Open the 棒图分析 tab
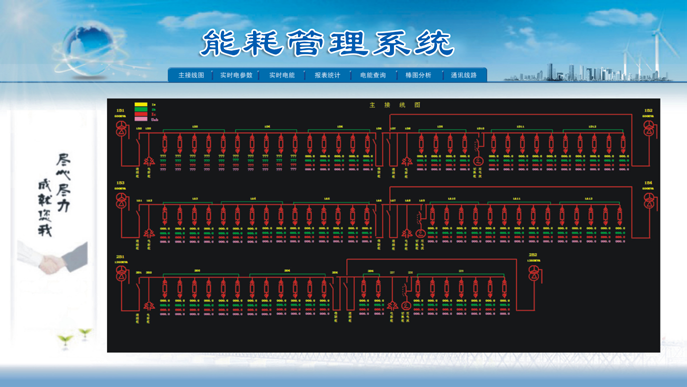This screenshot has height=387, width=687. 418,75
